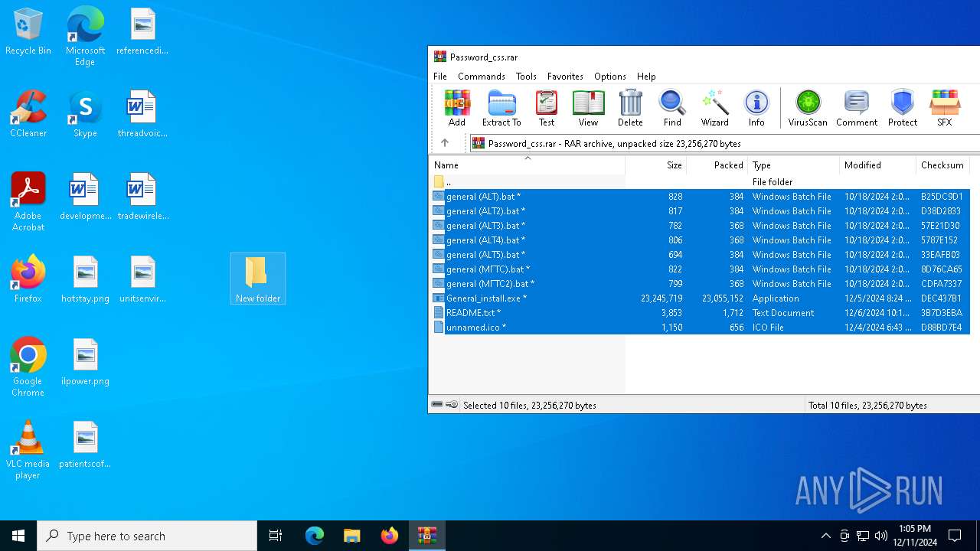The image size is (980, 551).
Task: Run VirusScan on the archive
Action: (x=808, y=108)
